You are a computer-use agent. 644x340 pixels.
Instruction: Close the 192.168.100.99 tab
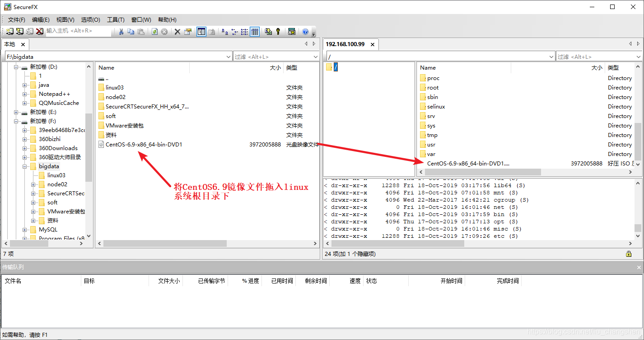pos(373,44)
